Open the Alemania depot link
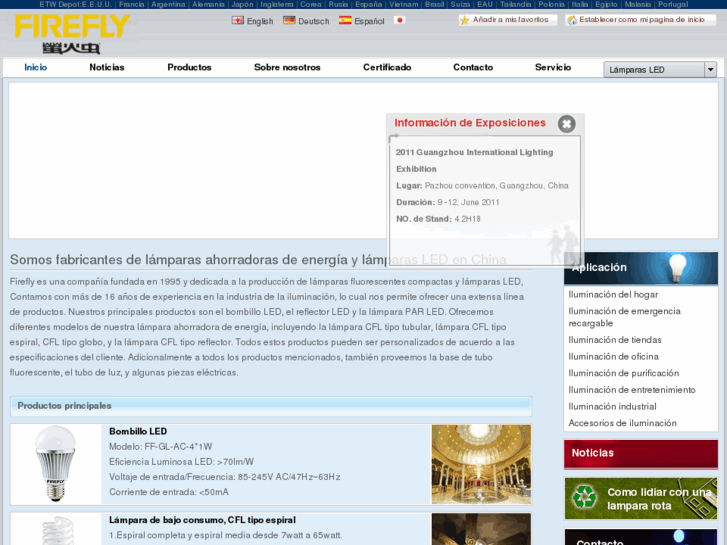The width and height of the screenshot is (727, 545). [x=209, y=4]
